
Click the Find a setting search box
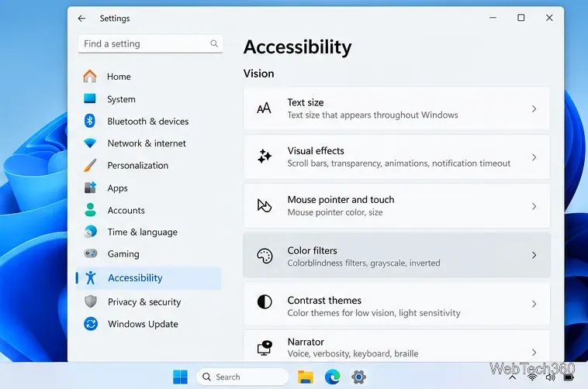click(150, 44)
